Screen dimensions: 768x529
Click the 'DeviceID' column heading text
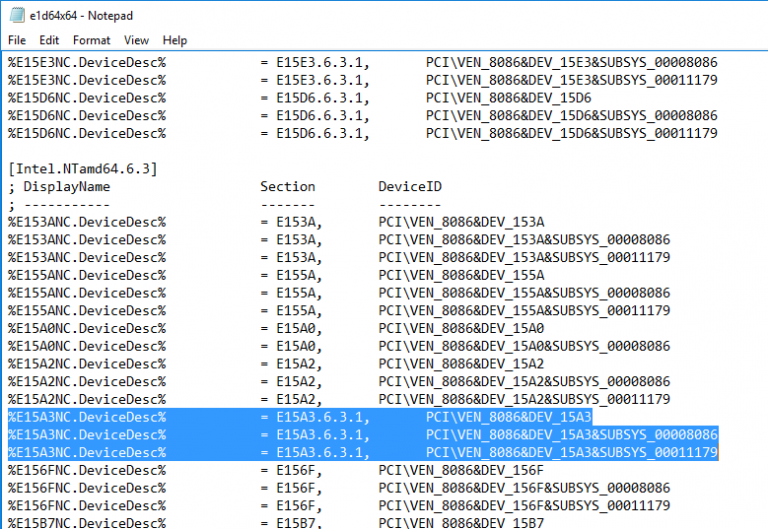pyautogui.click(x=409, y=186)
